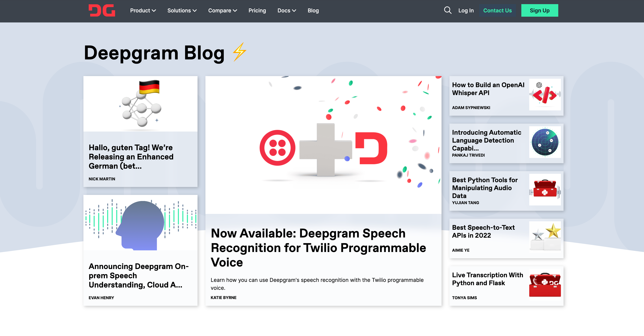The height and width of the screenshot is (336, 644).
Task: Click the head with waveform illustration
Action: click(140, 223)
